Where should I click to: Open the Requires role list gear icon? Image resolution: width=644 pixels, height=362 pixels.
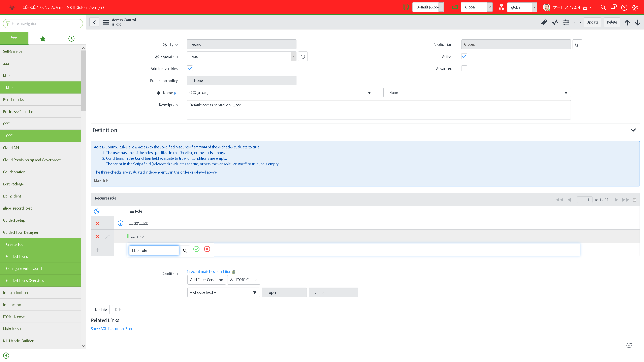click(x=97, y=211)
